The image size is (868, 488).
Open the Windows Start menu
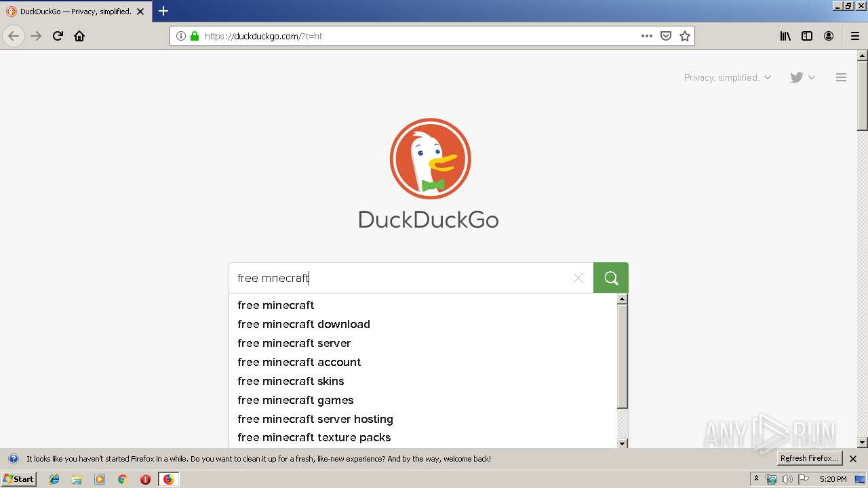pyautogui.click(x=18, y=479)
